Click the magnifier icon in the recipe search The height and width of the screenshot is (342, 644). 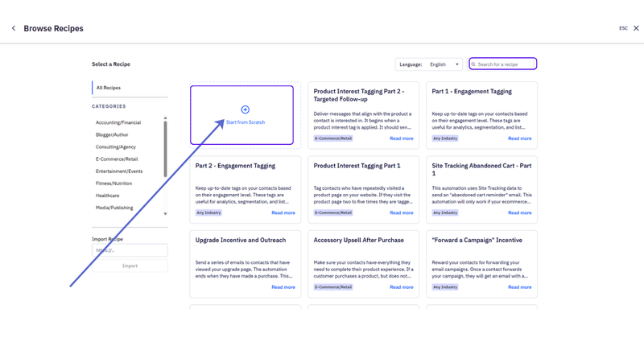473,64
